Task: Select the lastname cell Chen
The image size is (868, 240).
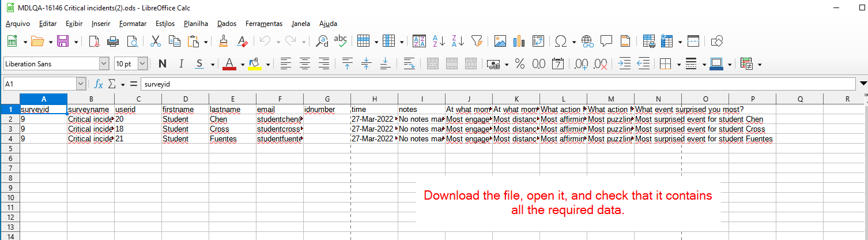Action: pyautogui.click(x=232, y=119)
